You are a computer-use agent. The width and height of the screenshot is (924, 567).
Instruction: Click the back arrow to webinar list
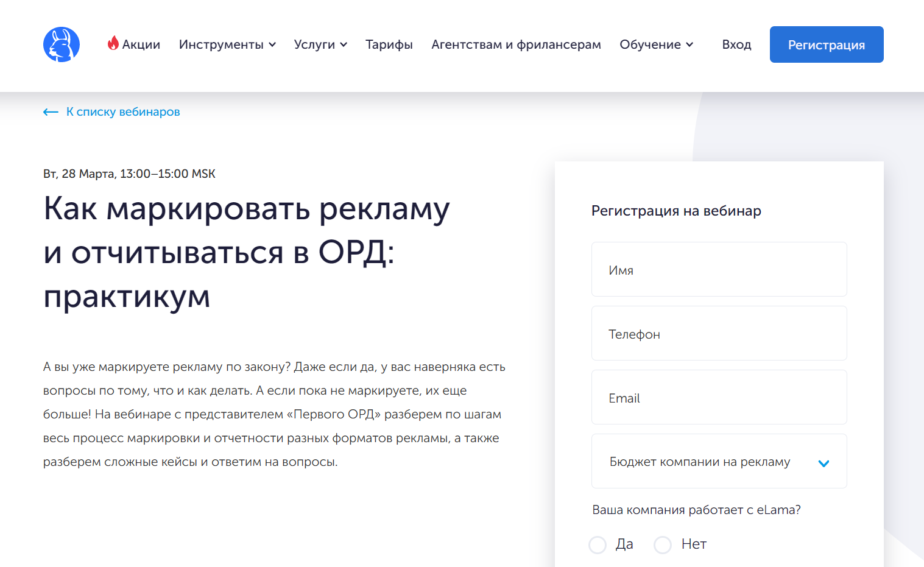pyautogui.click(x=51, y=112)
